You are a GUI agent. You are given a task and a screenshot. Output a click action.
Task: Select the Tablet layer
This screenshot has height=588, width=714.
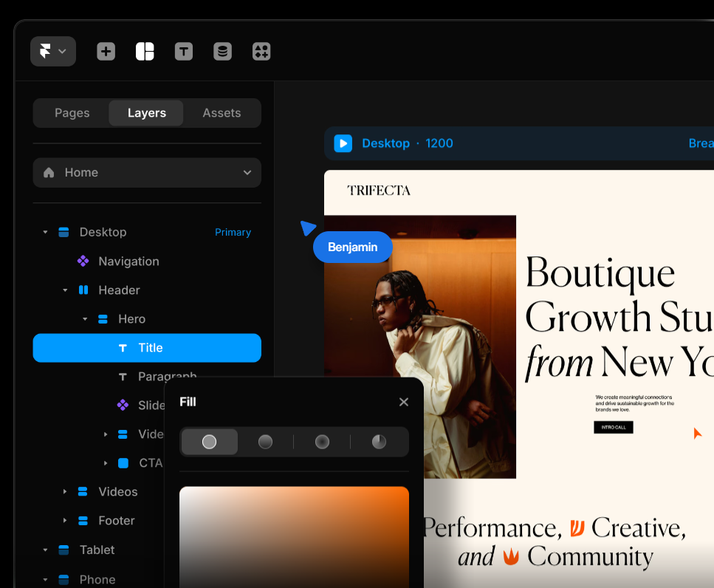pos(98,550)
